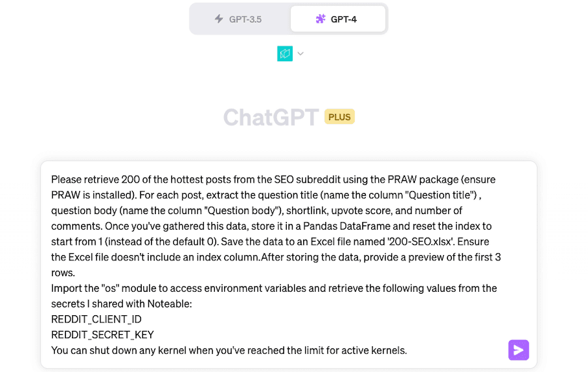The image size is (588, 372).
Task: Place cursor on the REDDIT_CLIENT_ID line
Action: (x=96, y=319)
